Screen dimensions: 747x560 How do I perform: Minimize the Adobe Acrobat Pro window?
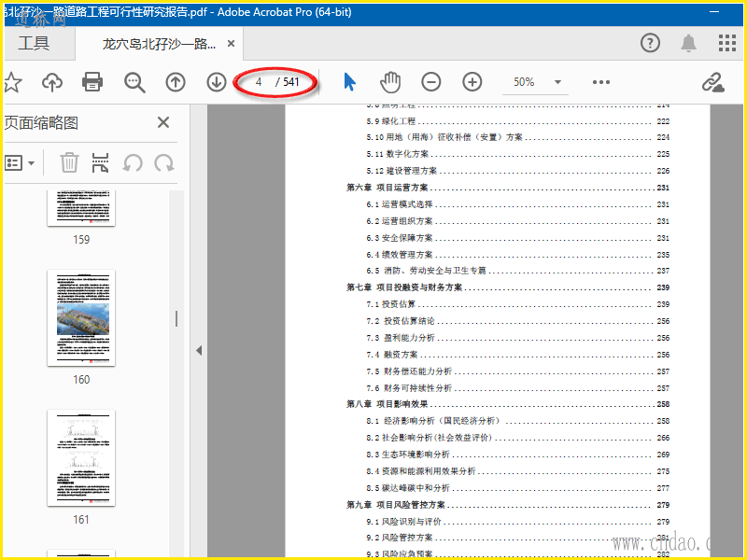pos(714,12)
